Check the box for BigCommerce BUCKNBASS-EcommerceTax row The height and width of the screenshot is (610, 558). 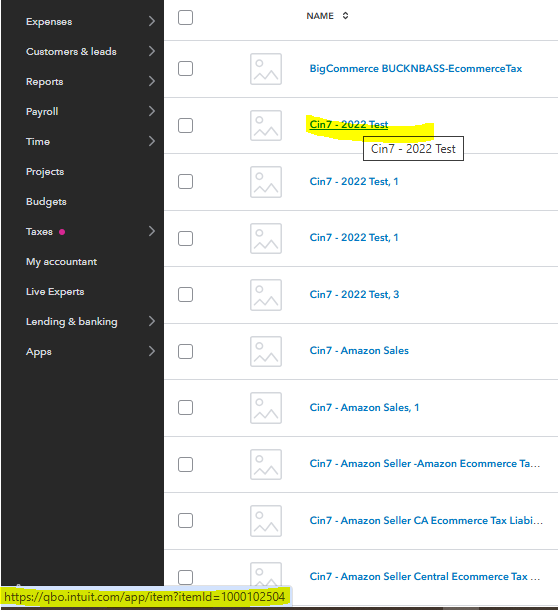point(185,68)
